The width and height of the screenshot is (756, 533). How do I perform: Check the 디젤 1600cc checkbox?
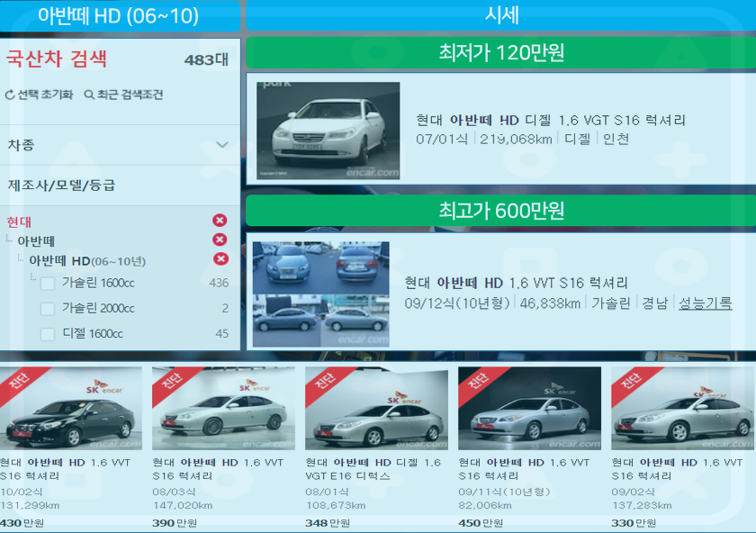47,334
